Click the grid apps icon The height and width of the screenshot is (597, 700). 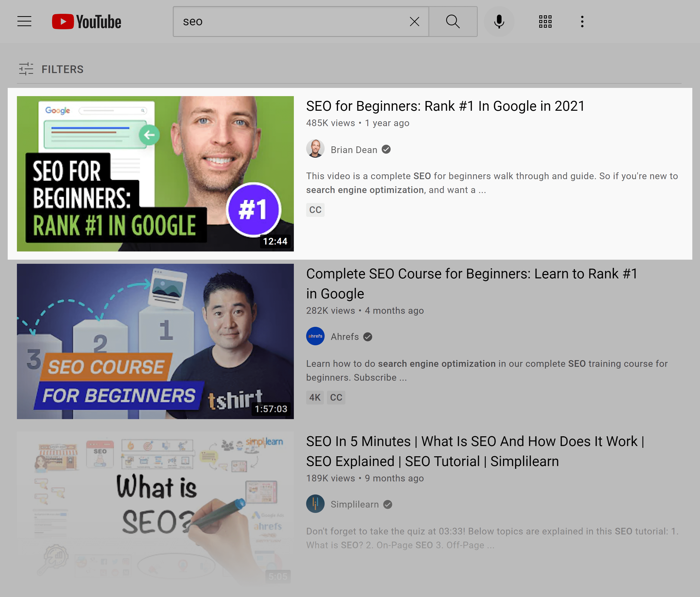[x=545, y=21]
